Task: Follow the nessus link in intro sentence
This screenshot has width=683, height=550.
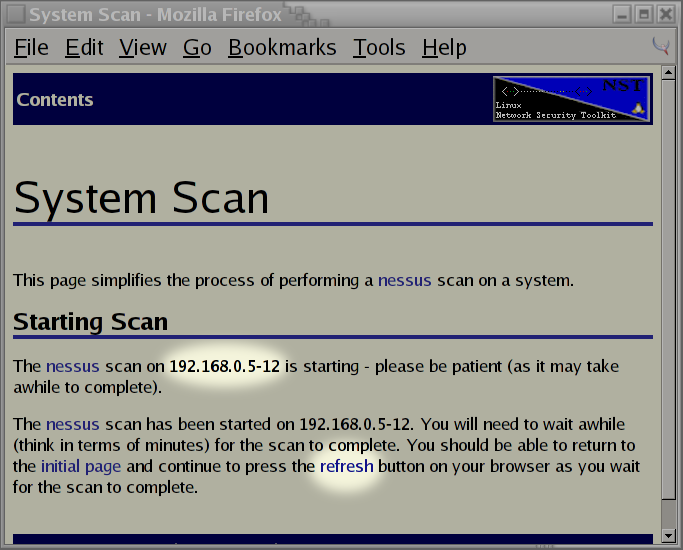Action: [x=405, y=280]
